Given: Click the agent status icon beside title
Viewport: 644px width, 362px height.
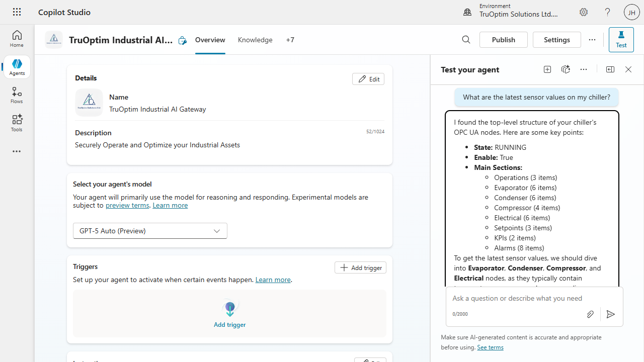Looking at the screenshot, I should point(182,40).
